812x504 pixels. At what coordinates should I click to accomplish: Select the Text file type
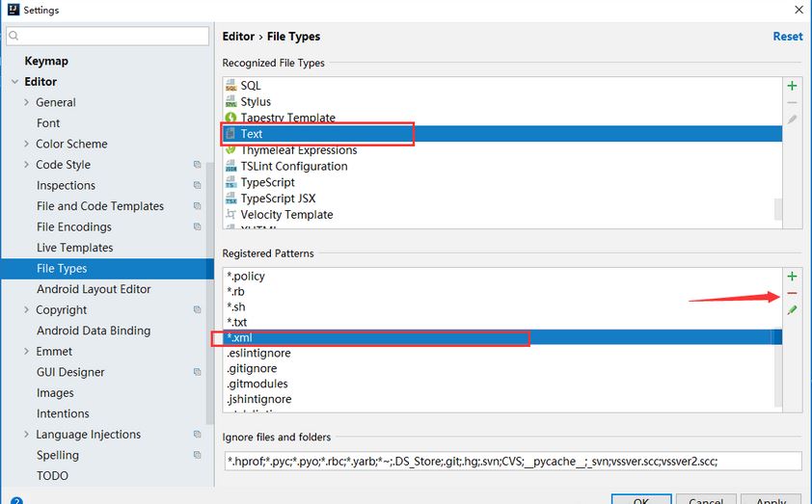click(502, 134)
